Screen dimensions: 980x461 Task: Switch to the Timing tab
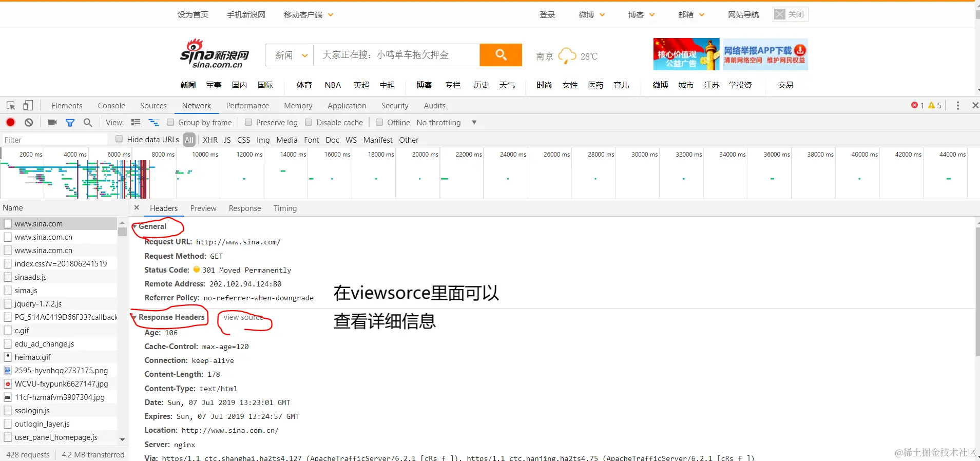pyautogui.click(x=285, y=208)
